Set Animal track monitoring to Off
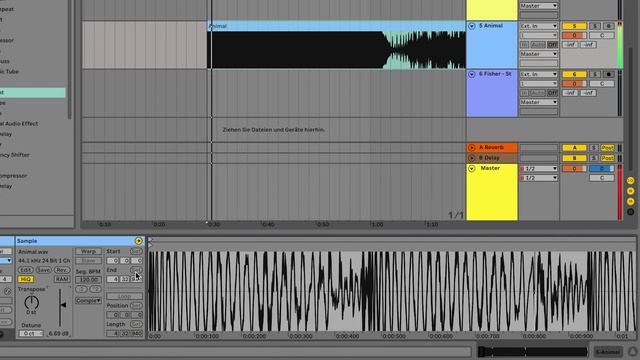640x360 pixels. click(552, 44)
